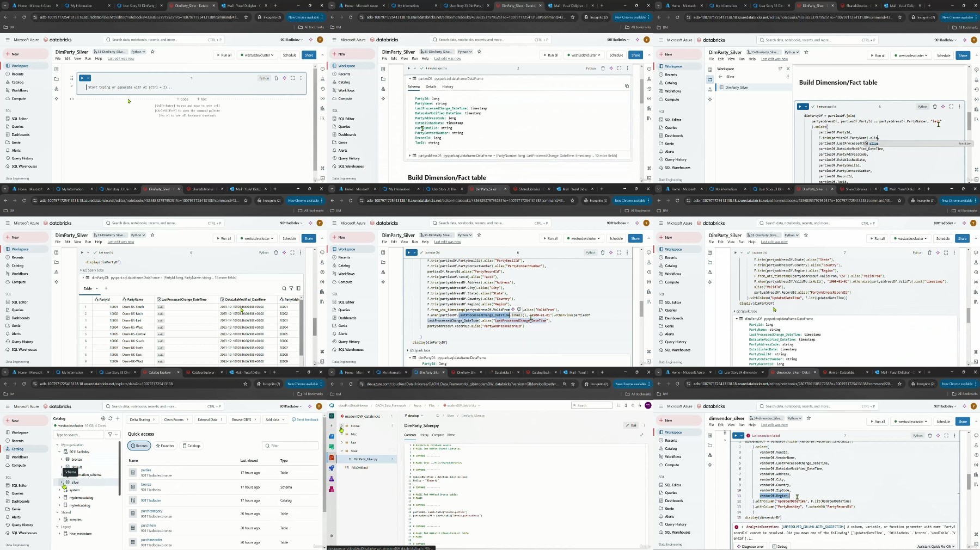Viewport: 980px width, 550px height.
Task: Open Pipelines rocket icon in Azure DevOps window
Action: pyautogui.click(x=332, y=468)
